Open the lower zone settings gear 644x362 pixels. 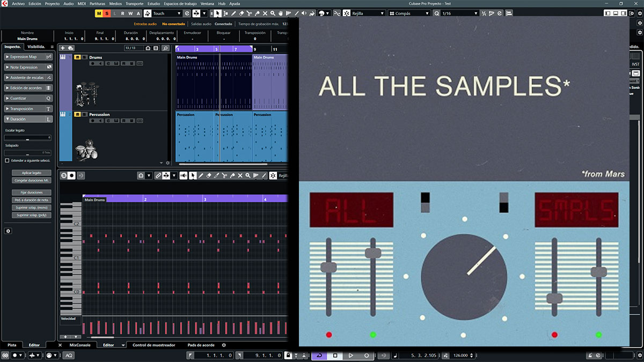pyautogui.click(x=224, y=345)
